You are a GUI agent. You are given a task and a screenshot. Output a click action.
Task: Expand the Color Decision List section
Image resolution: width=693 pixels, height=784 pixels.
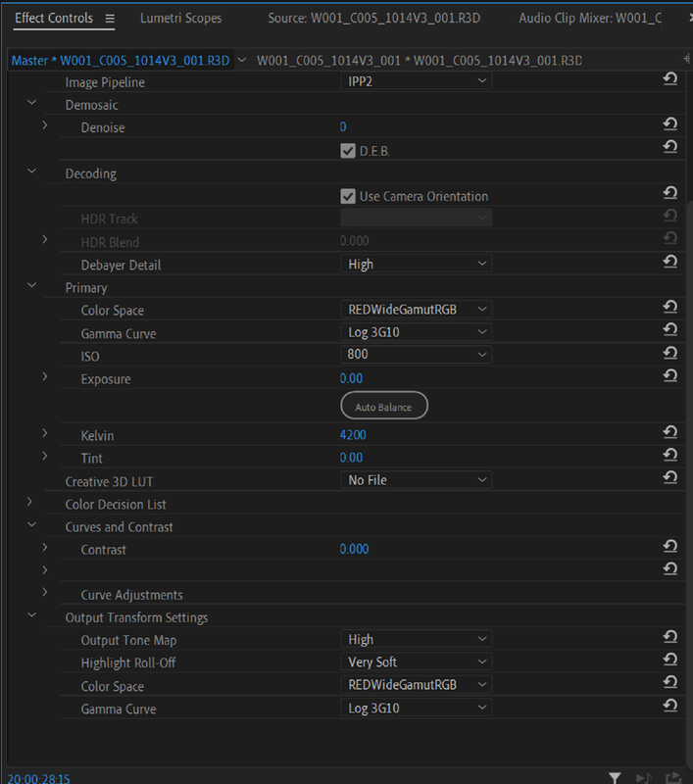[x=30, y=502]
